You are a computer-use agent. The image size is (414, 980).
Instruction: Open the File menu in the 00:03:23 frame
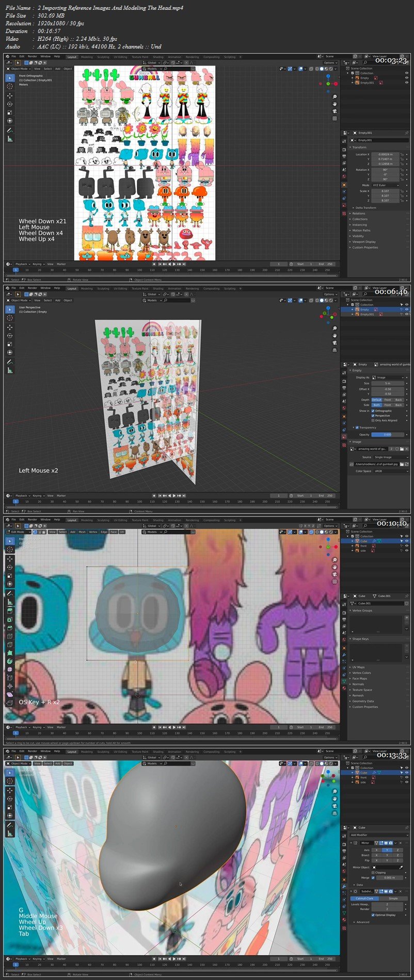(x=14, y=57)
